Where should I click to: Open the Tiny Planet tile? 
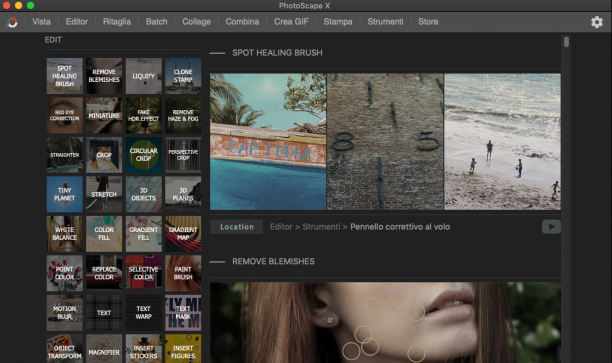coord(65,194)
